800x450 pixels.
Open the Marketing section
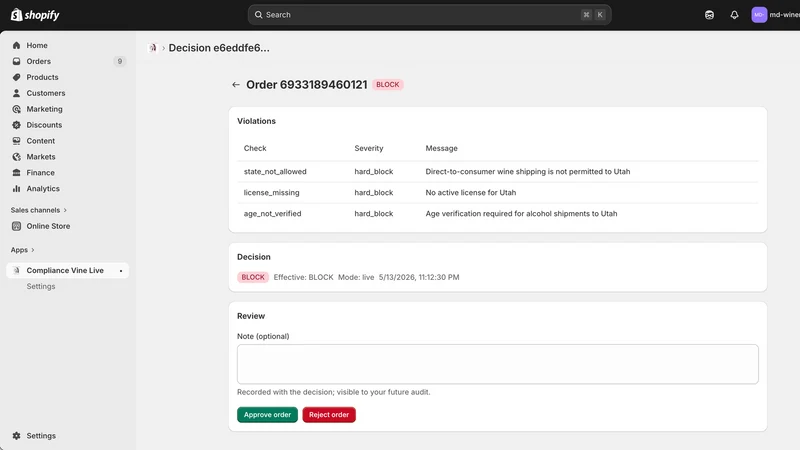tap(44, 109)
